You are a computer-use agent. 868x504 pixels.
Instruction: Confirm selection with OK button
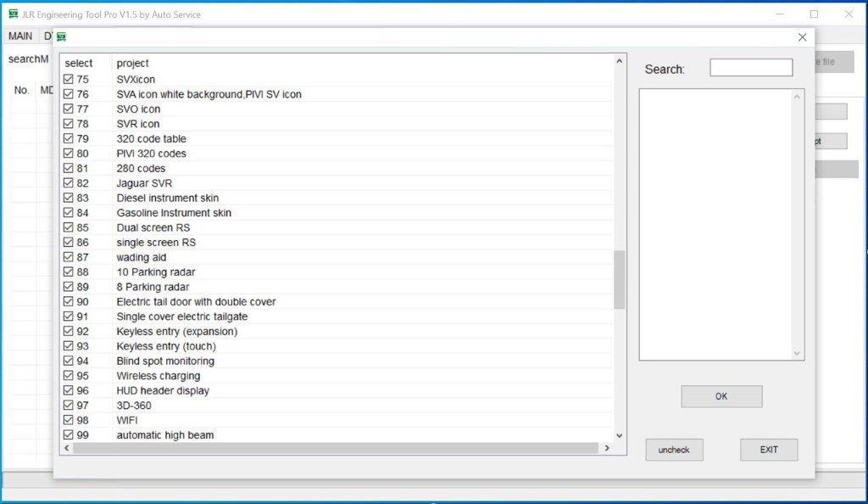click(721, 396)
